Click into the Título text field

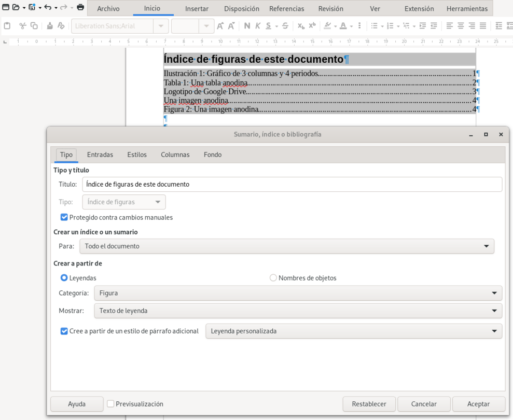pyautogui.click(x=292, y=184)
